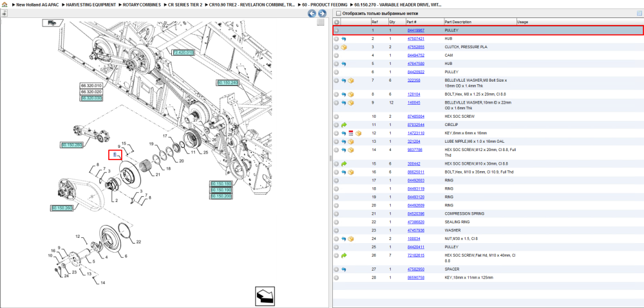644x308 pixels.
Task: Open CR10.90 TRE2 - REVELATION COMBINE breadcrumb
Action: click(252, 5)
